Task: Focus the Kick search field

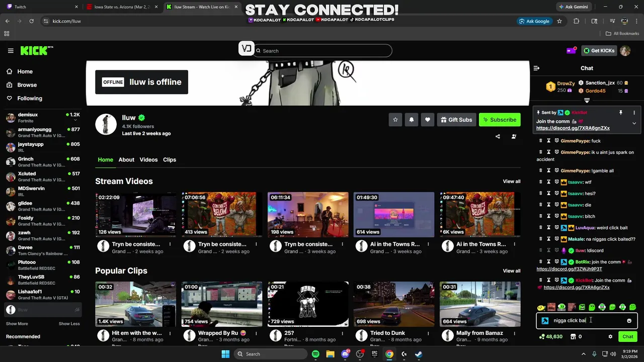Action: tap(323, 51)
